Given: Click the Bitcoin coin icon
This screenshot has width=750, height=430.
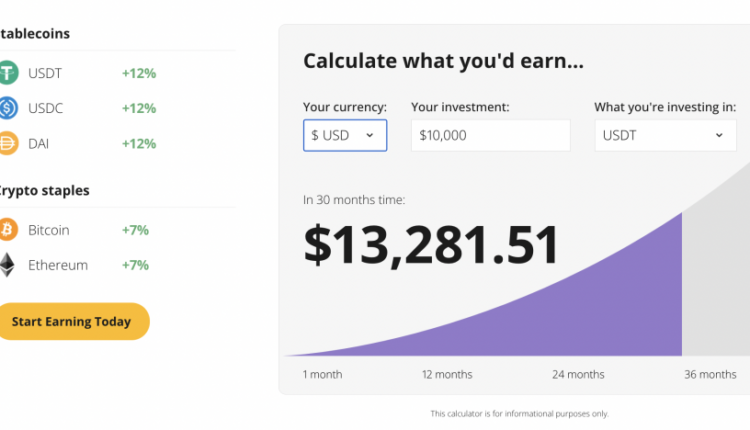Looking at the screenshot, I should point(8,230).
